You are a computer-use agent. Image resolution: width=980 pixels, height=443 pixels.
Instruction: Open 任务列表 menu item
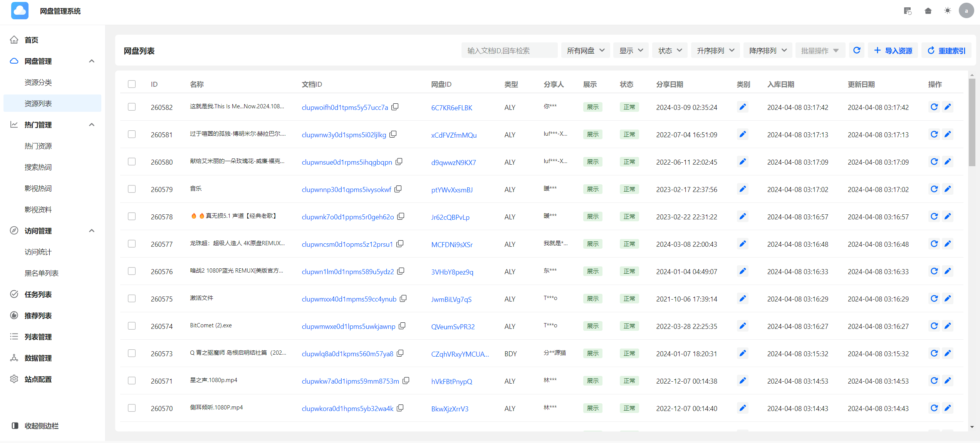(52, 294)
